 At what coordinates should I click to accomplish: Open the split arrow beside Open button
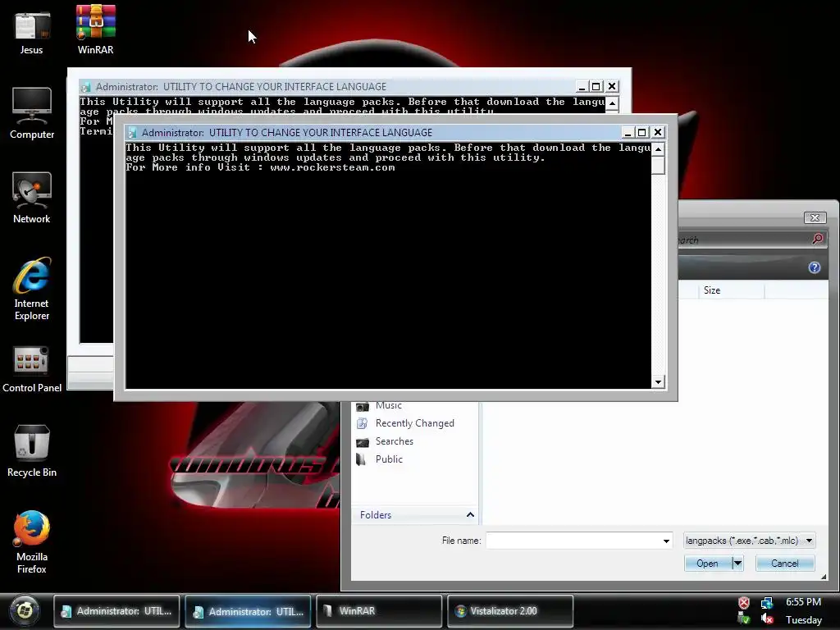[737, 564]
